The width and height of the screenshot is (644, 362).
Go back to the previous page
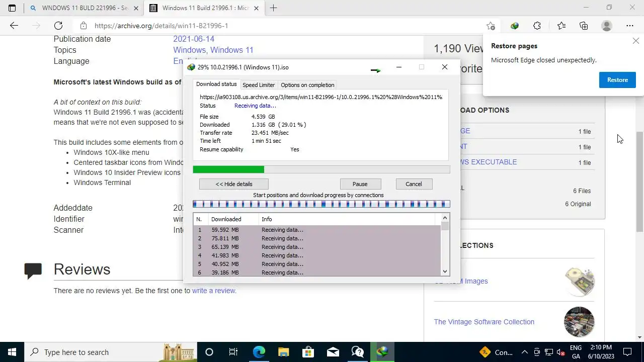coord(14,26)
